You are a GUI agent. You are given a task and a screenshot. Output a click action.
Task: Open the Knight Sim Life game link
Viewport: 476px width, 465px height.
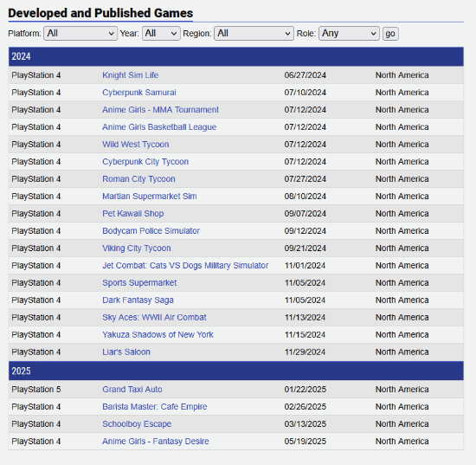(130, 75)
